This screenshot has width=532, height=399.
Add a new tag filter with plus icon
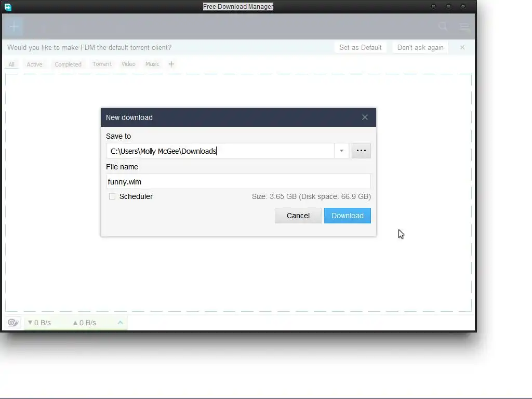click(171, 64)
